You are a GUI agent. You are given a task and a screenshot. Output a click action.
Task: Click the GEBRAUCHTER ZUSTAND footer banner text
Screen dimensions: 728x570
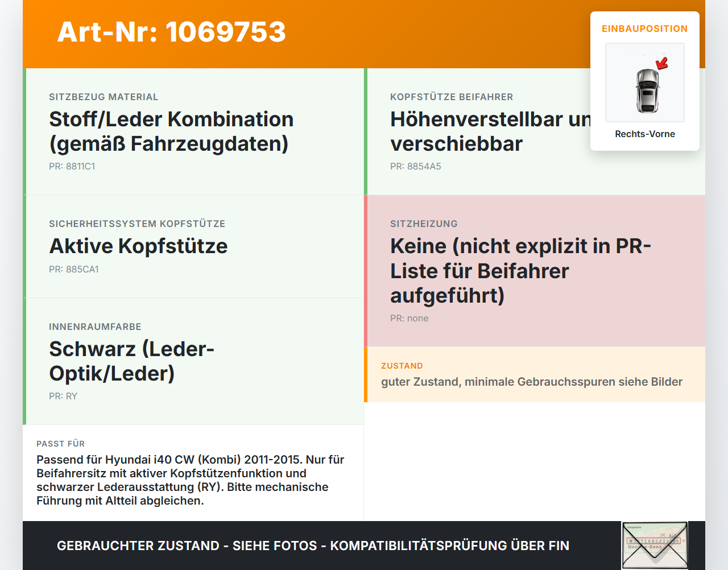point(313,546)
